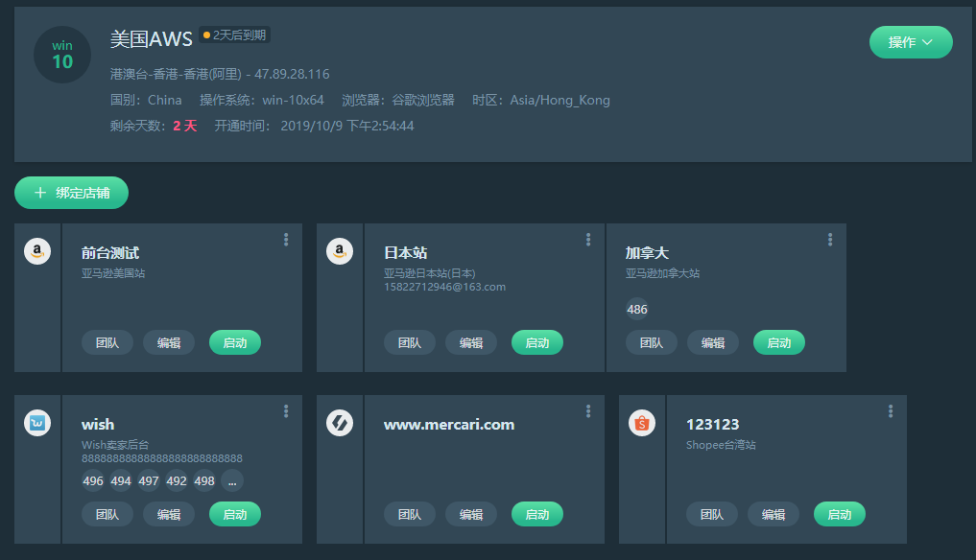
Task: Click the 美国AWS device title
Action: coord(152,39)
